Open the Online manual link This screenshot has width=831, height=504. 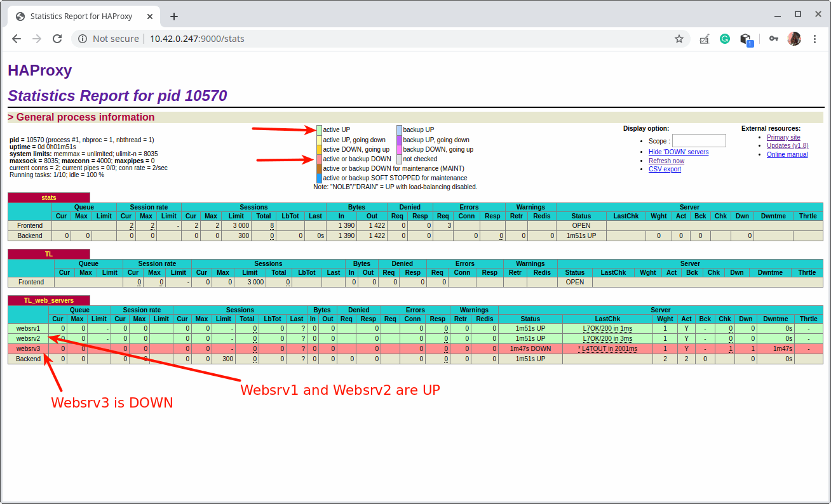pos(787,155)
